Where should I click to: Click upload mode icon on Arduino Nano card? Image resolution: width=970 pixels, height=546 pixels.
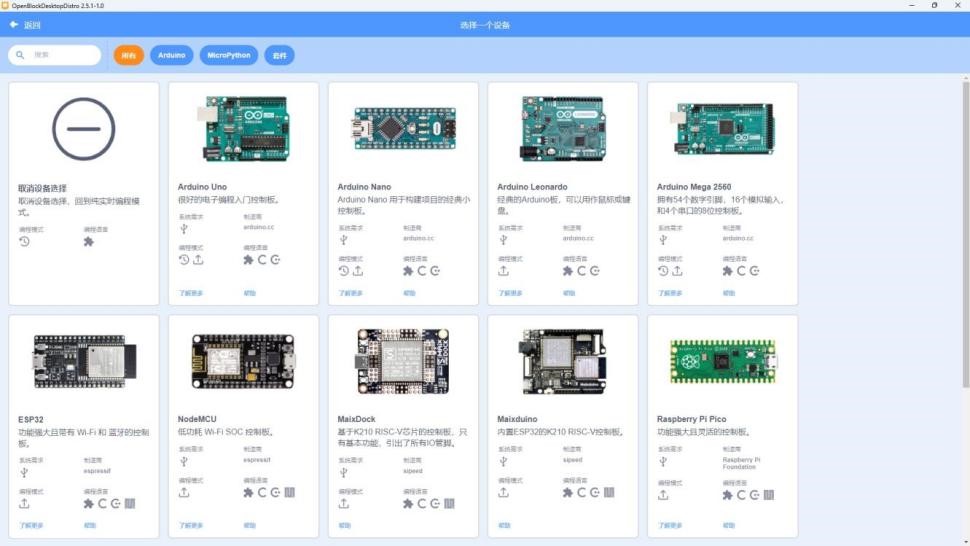(x=358, y=271)
